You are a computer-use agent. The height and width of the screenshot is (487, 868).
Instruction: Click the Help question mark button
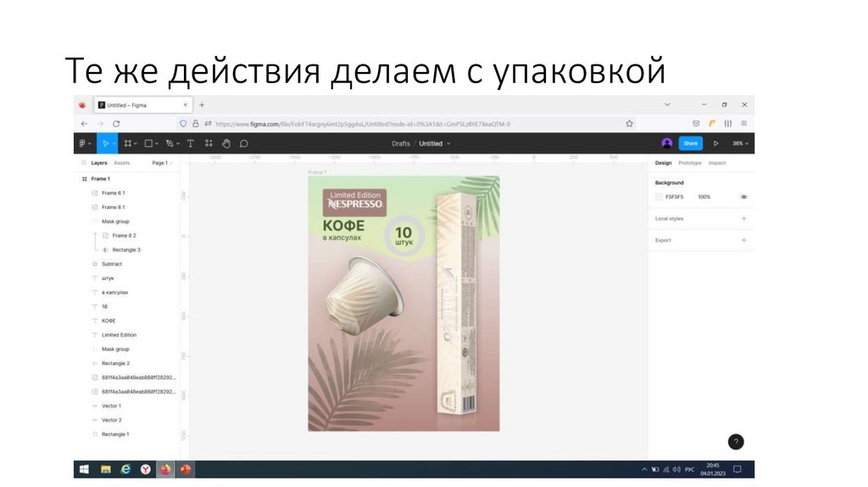[x=736, y=441]
